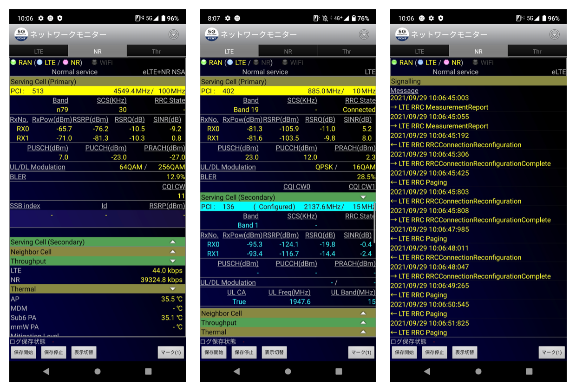Select the yellow PCI 402 serving cell row

288,91
